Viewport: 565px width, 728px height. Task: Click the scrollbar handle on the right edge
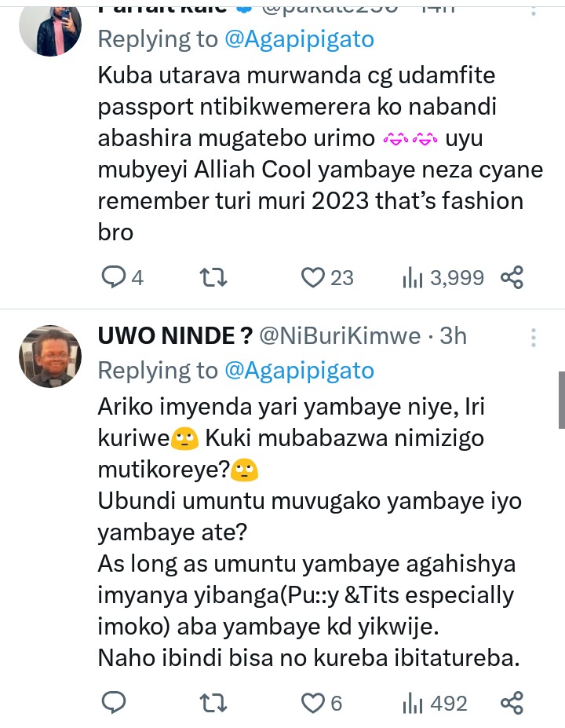coord(561,399)
